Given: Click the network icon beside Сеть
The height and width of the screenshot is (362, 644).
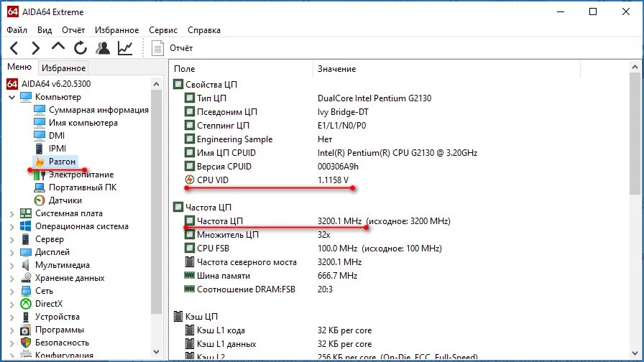Looking at the screenshot, I should click(26, 291).
